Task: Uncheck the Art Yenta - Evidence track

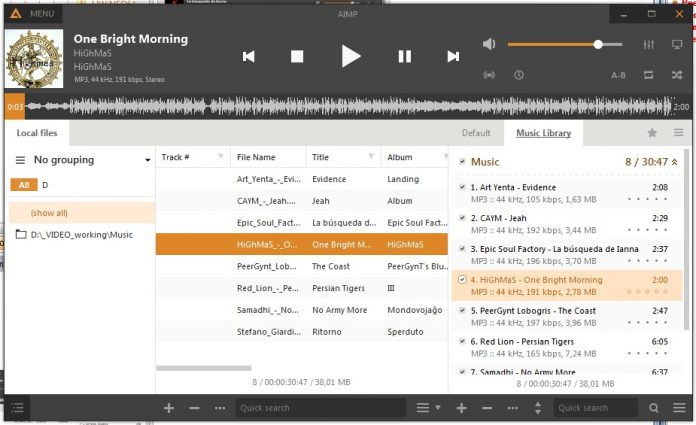Action: (461, 187)
